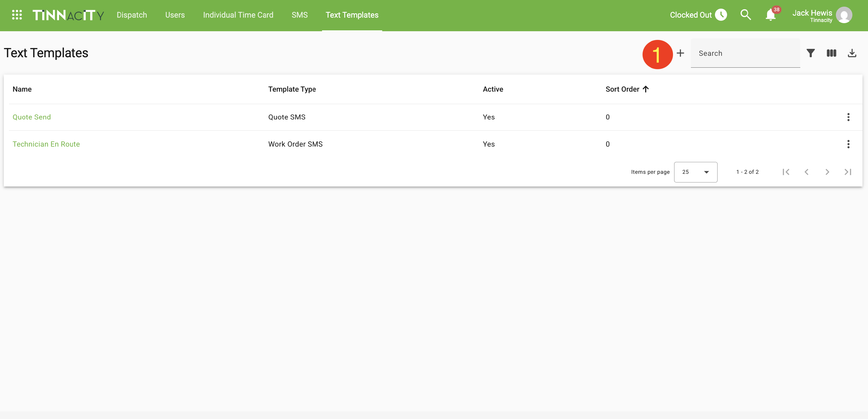Click the Clocked Out clock icon

721,15
